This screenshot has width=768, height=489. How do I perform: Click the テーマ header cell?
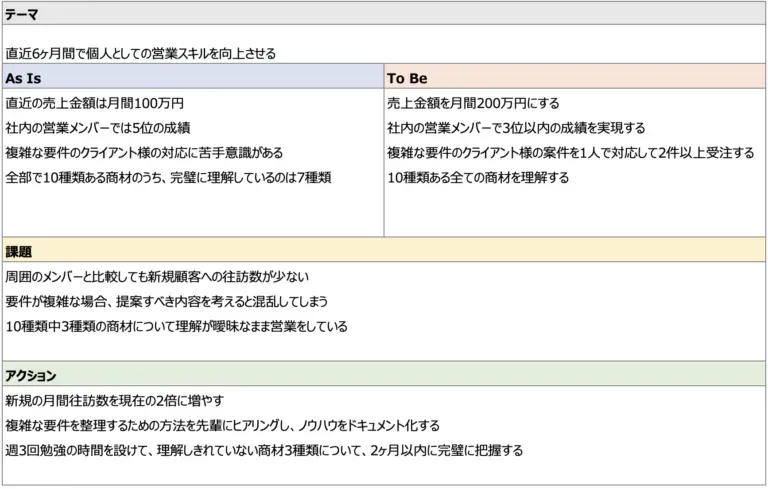click(384, 14)
